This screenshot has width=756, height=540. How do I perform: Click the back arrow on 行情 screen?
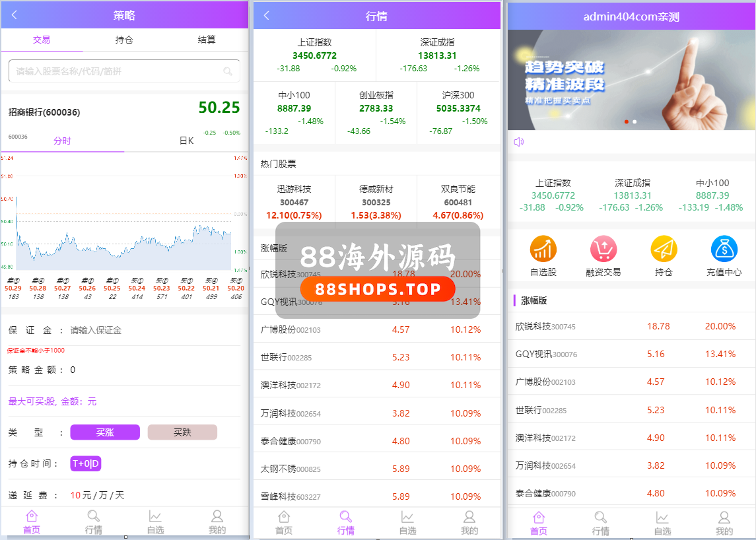[x=267, y=16]
